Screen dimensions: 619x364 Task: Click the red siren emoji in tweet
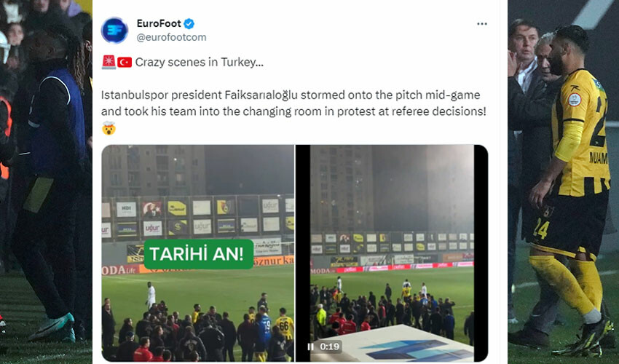point(109,63)
